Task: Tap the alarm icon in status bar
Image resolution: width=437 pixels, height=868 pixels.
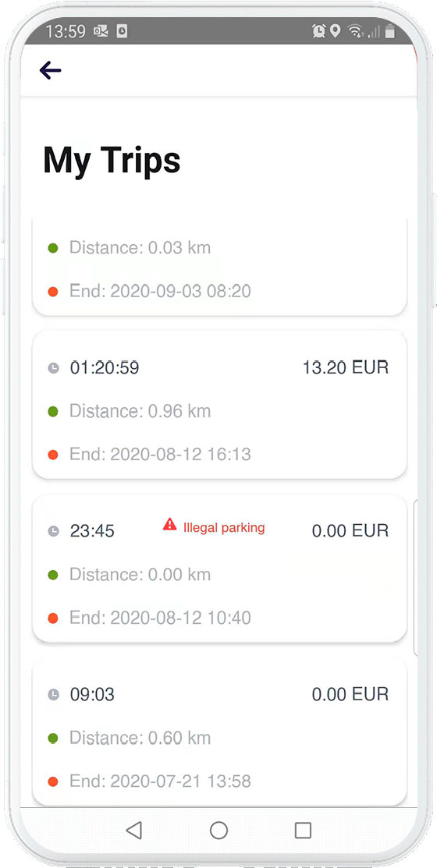Action: click(x=318, y=31)
